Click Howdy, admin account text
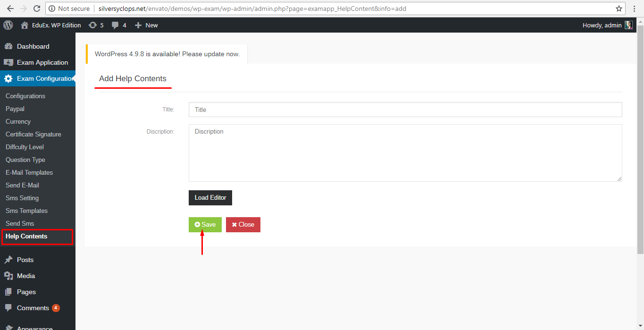644x330 pixels. [x=602, y=25]
